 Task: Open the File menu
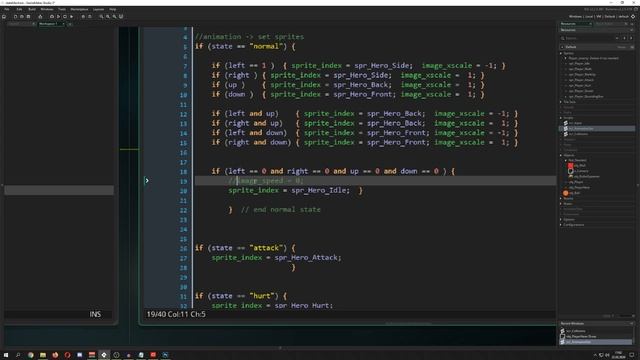click(x=7, y=9)
